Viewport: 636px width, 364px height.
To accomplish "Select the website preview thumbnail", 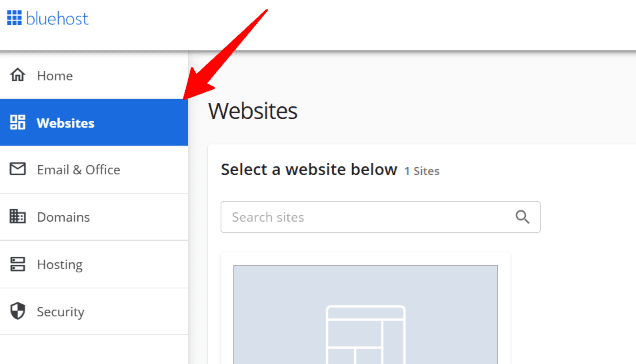I will (x=365, y=314).
